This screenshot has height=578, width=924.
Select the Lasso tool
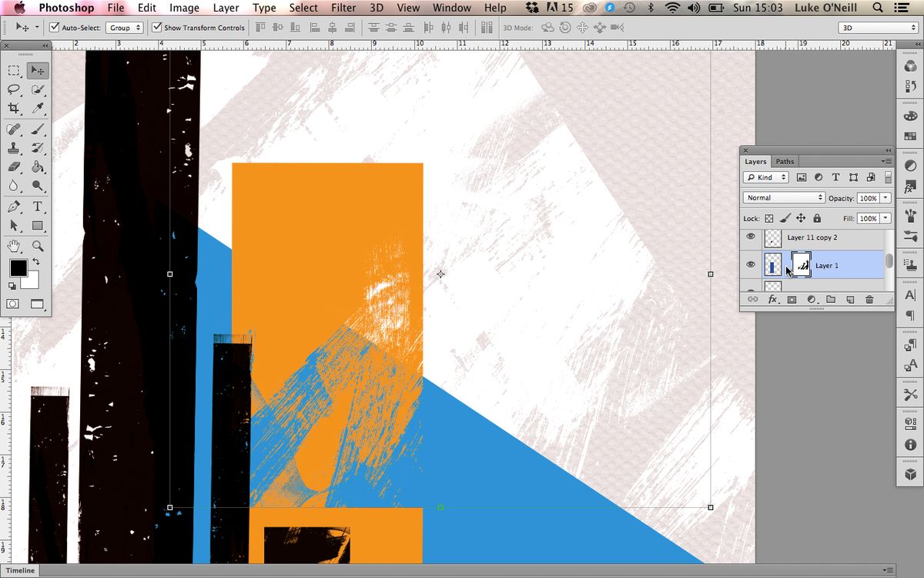(12, 89)
